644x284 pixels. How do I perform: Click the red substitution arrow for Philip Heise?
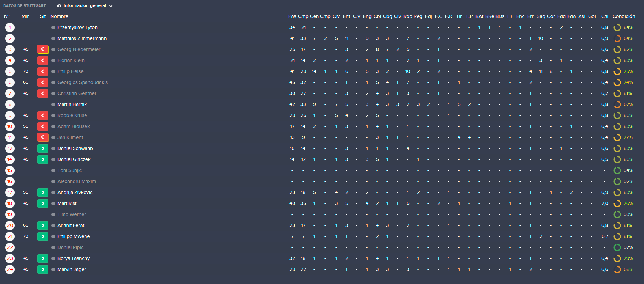pos(43,71)
